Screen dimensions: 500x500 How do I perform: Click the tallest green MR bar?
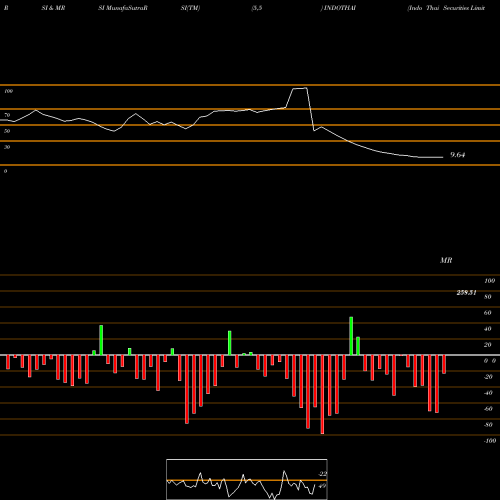[351, 336]
